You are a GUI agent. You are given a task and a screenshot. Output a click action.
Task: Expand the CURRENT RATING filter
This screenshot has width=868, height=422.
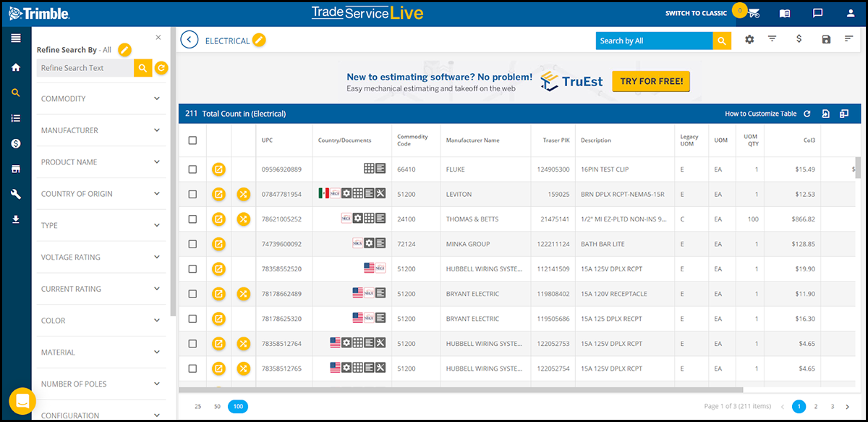[101, 289]
